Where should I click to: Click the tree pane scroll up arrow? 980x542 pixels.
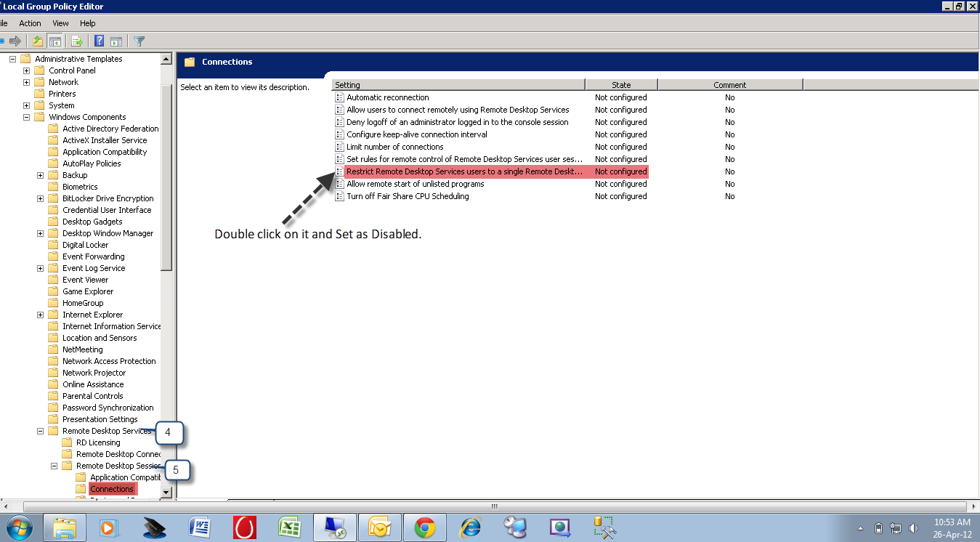click(x=166, y=59)
